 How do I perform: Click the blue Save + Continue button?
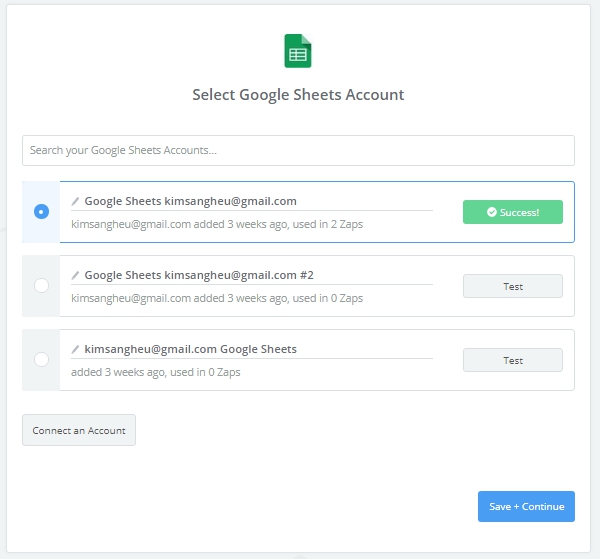[x=526, y=506]
